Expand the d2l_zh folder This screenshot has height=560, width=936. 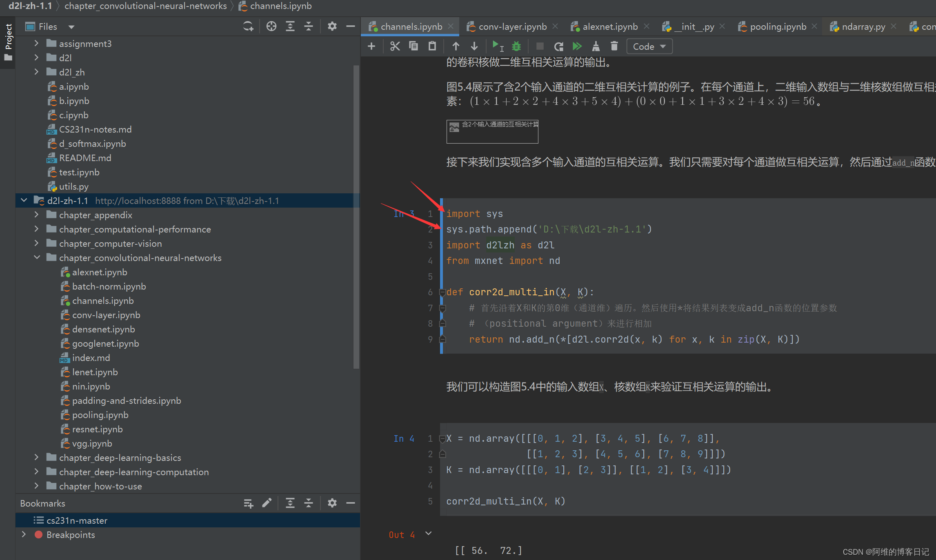click(x=36, y=72)
